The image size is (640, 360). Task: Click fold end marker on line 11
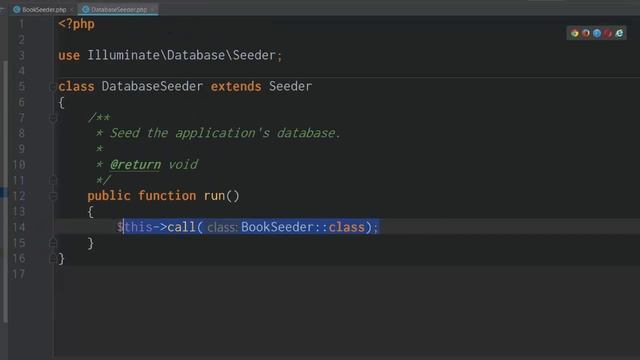pos(53,180)
